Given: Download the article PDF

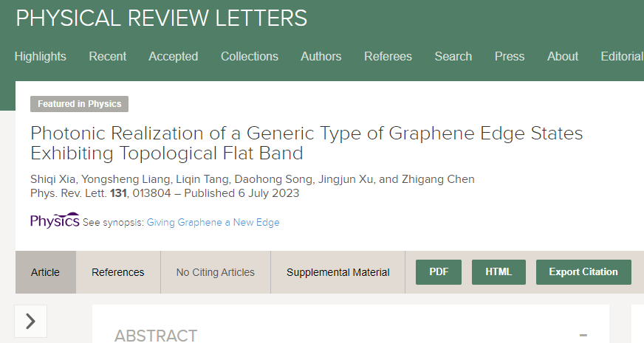Looking at the screenshot, I should (x=439, y=272).
